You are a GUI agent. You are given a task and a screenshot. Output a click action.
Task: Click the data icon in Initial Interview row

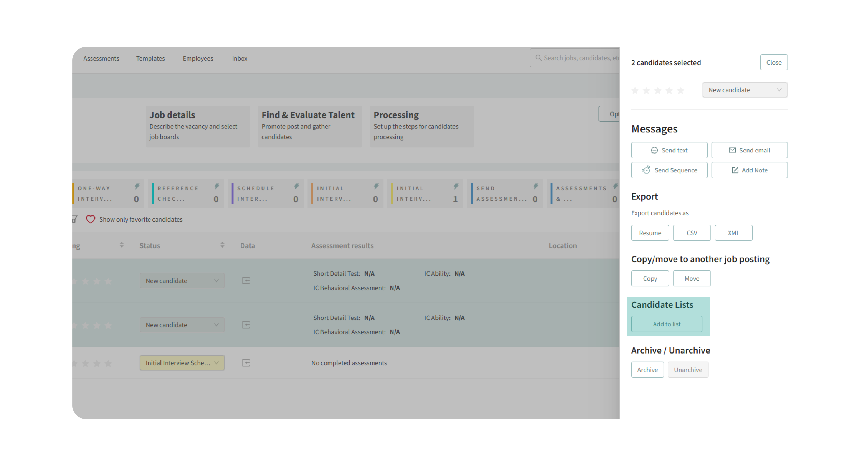[x=246, y=363]
